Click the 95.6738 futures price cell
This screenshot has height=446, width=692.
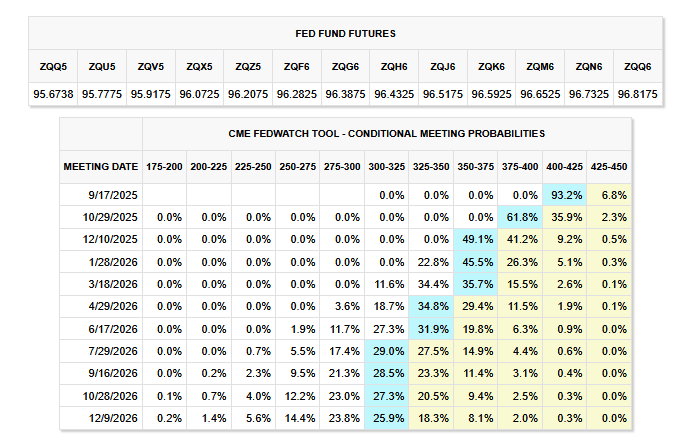52,92
